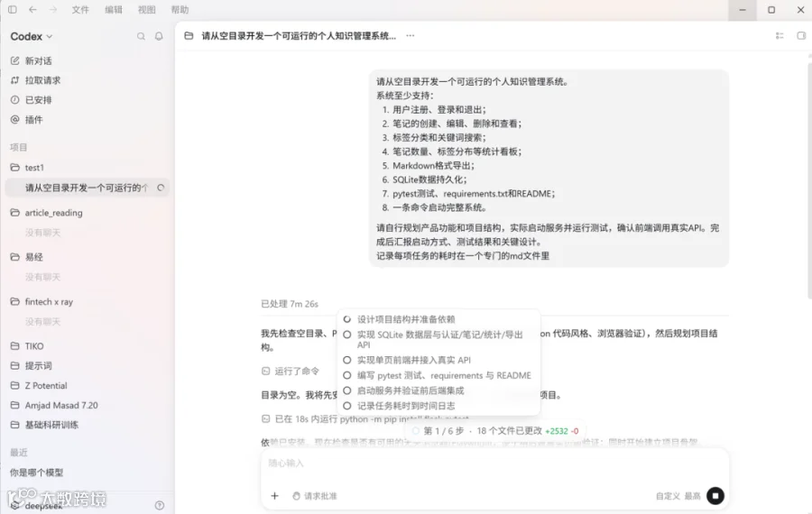Click the 已处理 7m 26s status

[290, 304]
